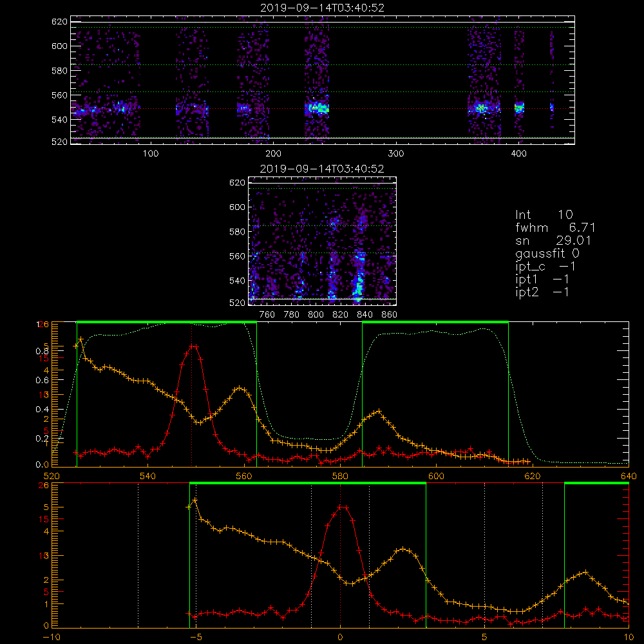Screen dimensions: 644x644
Task: Click the red curve peak in third plot
Action: 193,346
